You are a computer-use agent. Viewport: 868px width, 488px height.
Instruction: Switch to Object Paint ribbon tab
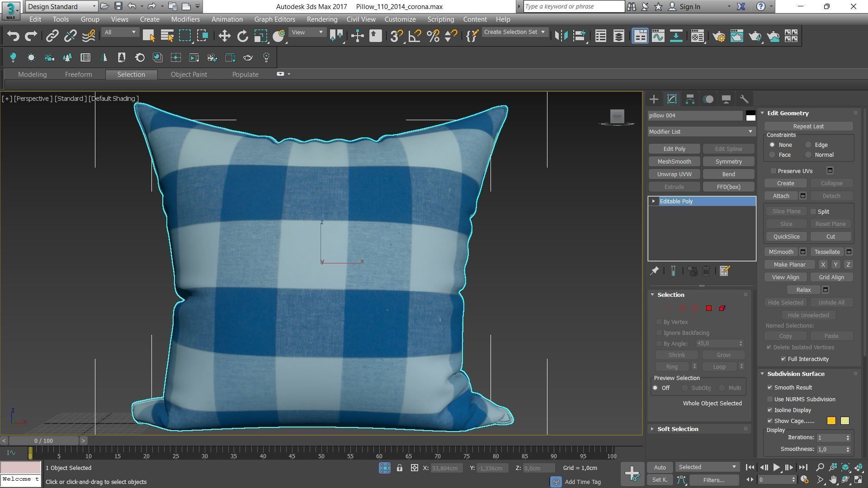[189, 75]
